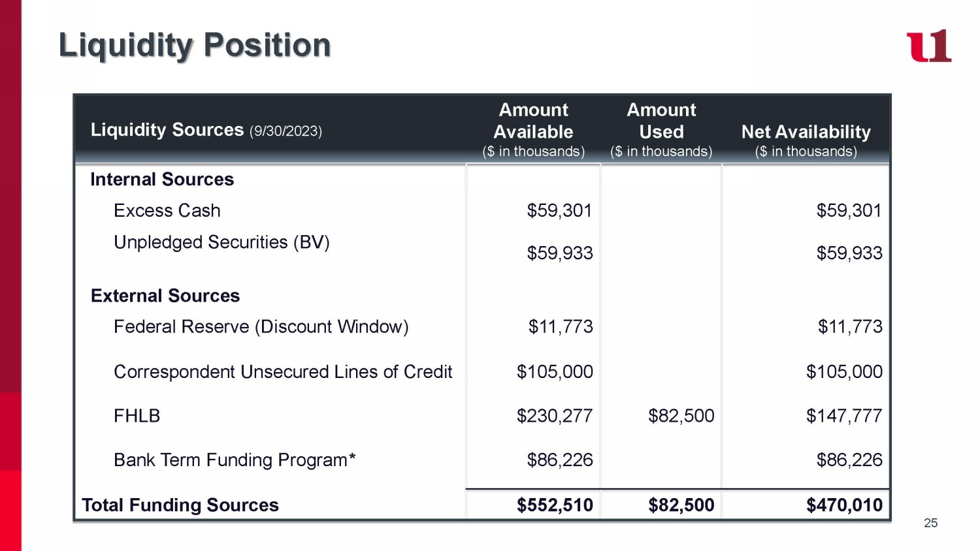Image resolution: width=980 pixels, height=551 pixels.
Task: Click the red u1 logo
Action: pos(928,46)
